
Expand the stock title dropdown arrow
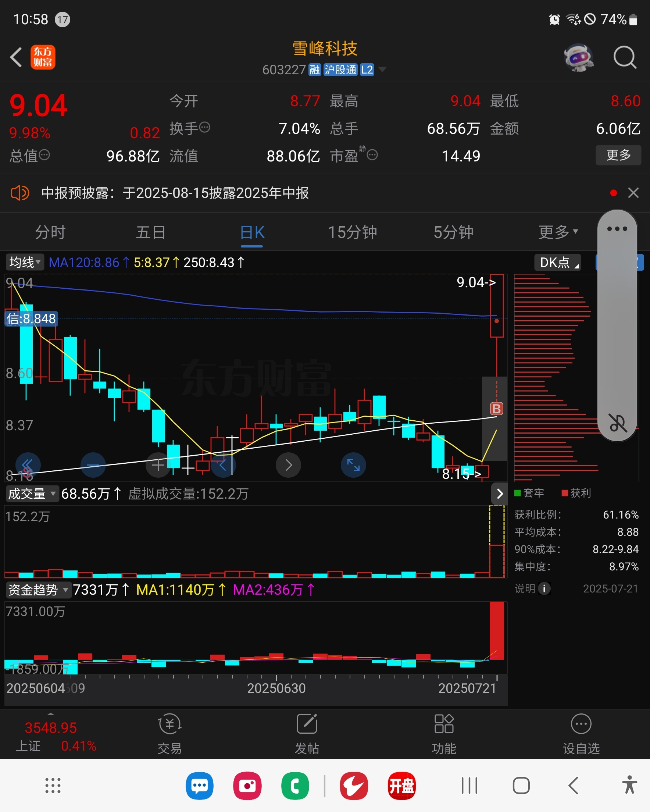382,70
